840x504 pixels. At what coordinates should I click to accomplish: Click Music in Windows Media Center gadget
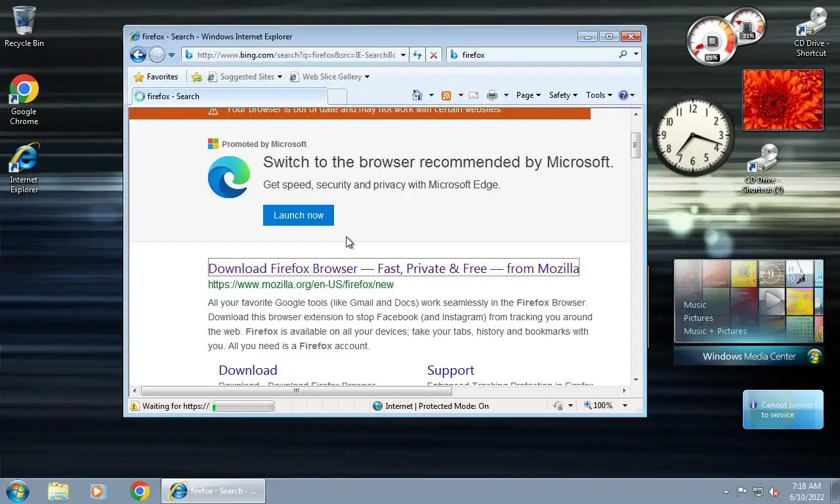click(695, 304)
